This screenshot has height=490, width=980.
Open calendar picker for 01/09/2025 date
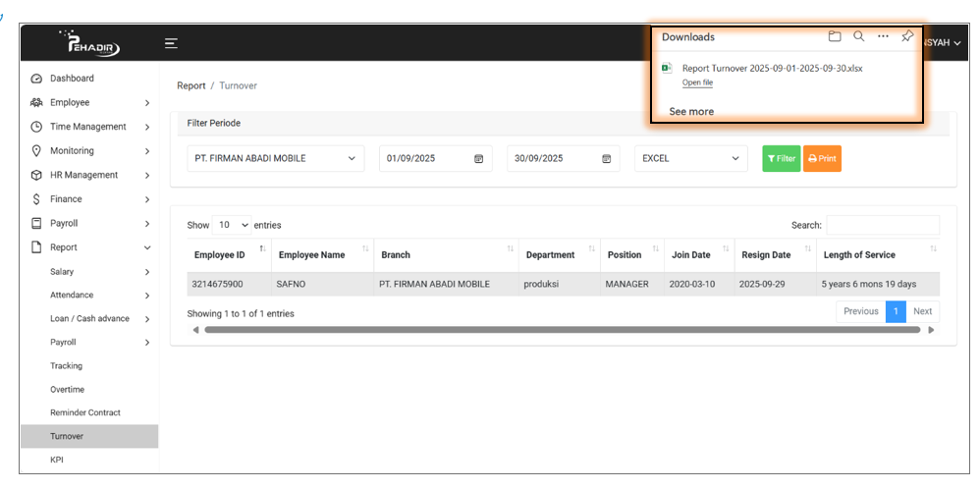(x=479, y=159)
